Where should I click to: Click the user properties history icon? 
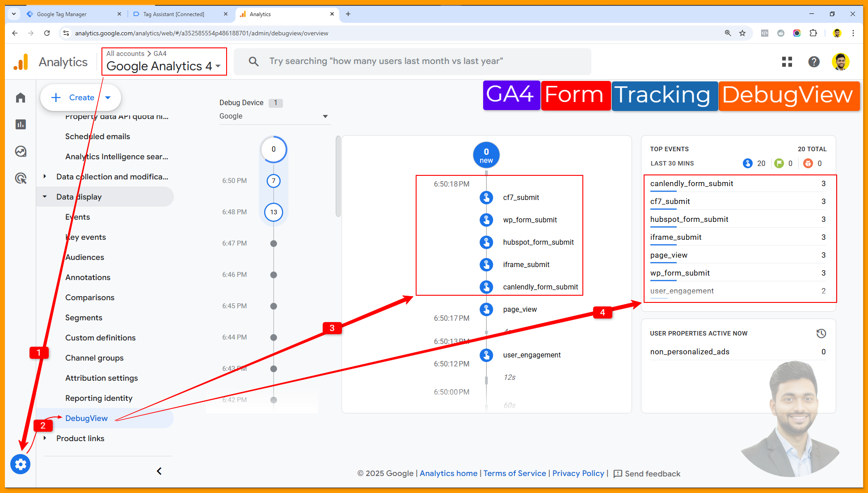coord(821,333)
